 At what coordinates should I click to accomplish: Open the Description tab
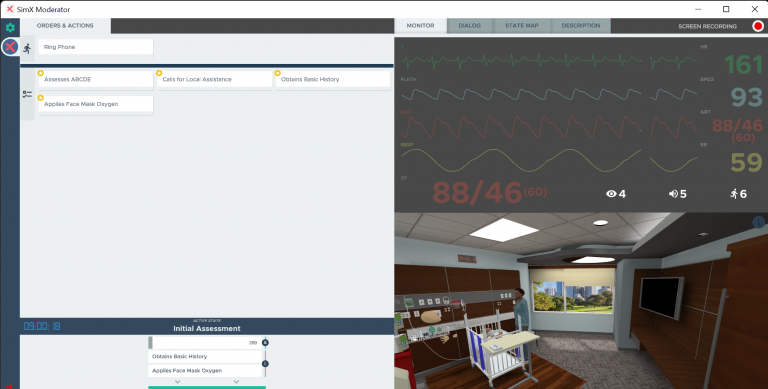(581, 25)
